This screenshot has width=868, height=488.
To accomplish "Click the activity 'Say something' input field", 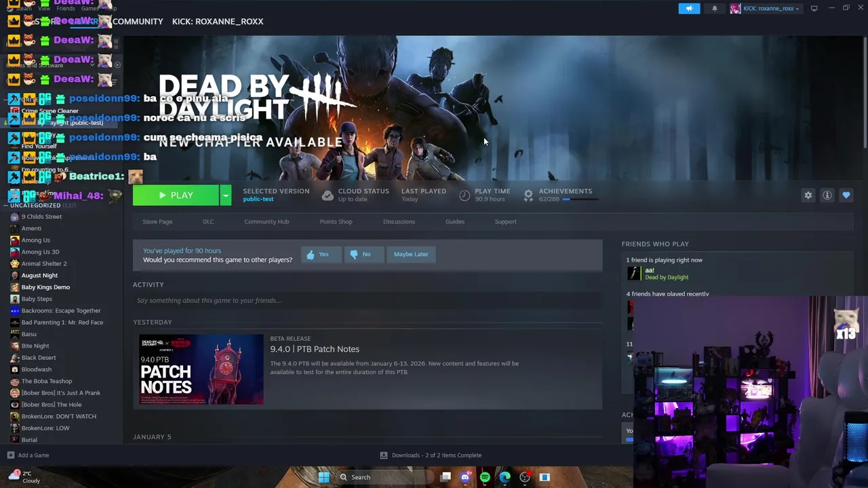I will click(367, 300).
